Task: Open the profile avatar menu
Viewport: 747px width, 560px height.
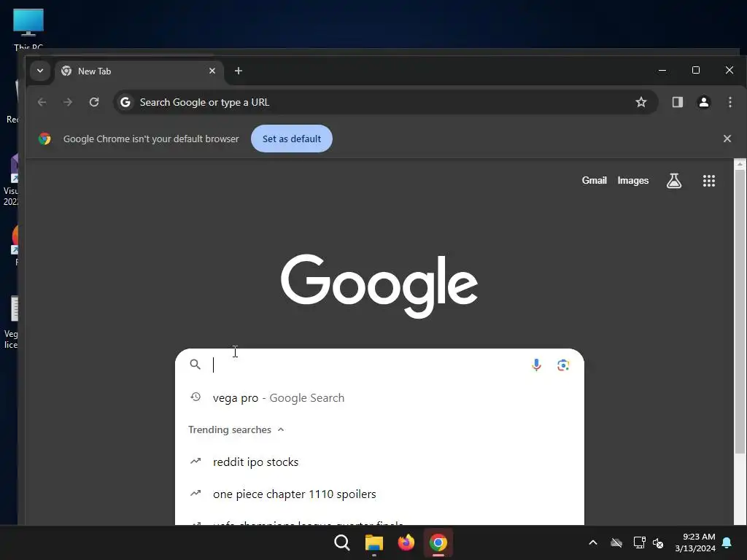Action: pyautogui.click(x=704, y=102)
